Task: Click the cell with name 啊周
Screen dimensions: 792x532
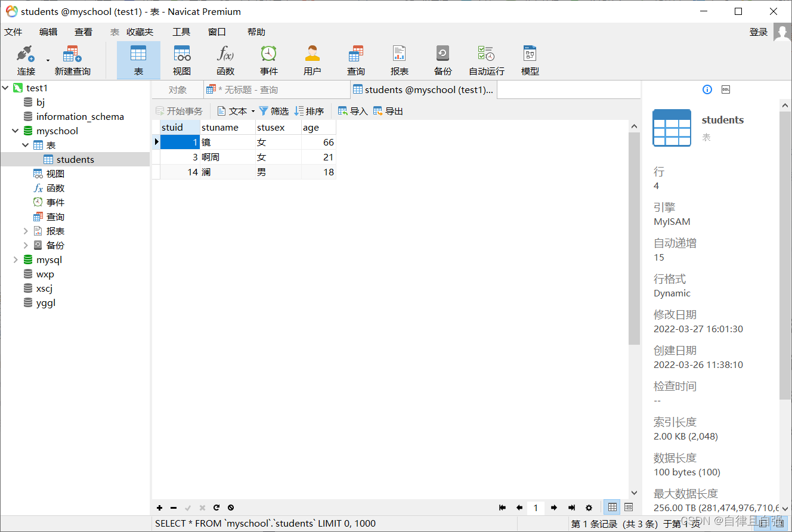Action: 228,157
